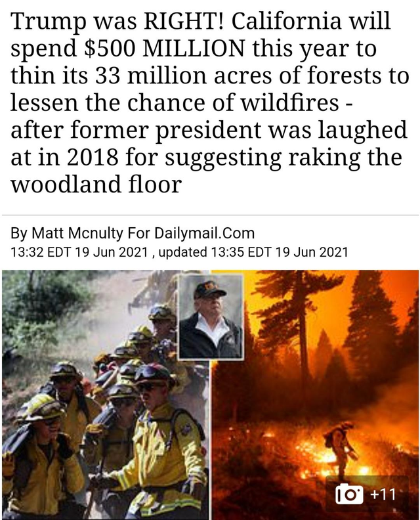Click the published time 13:32 EDT 19 Jun 2021
Image resolution: width=420 pixels, height=520 pixels.
[x=79, y=252]
